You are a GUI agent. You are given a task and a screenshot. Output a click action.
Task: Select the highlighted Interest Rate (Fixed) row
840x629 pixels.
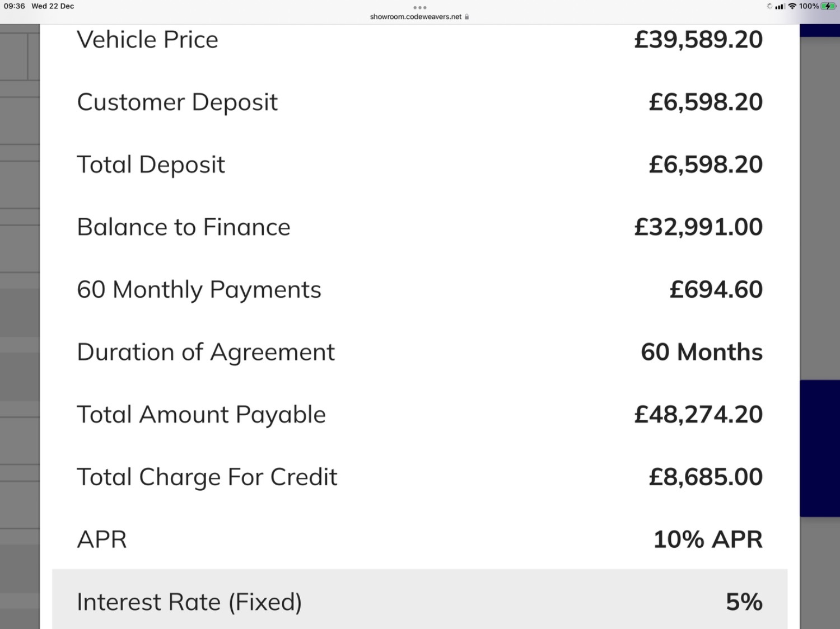coord(419,599)
